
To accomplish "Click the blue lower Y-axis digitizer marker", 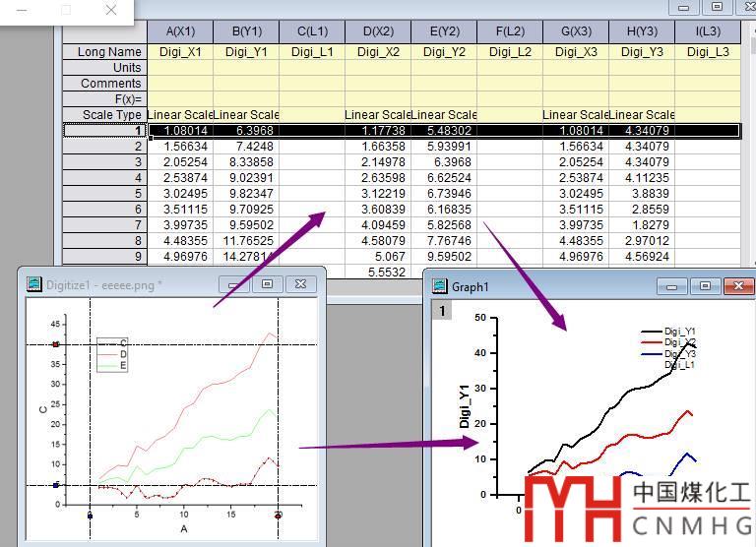I will [56, 485].
